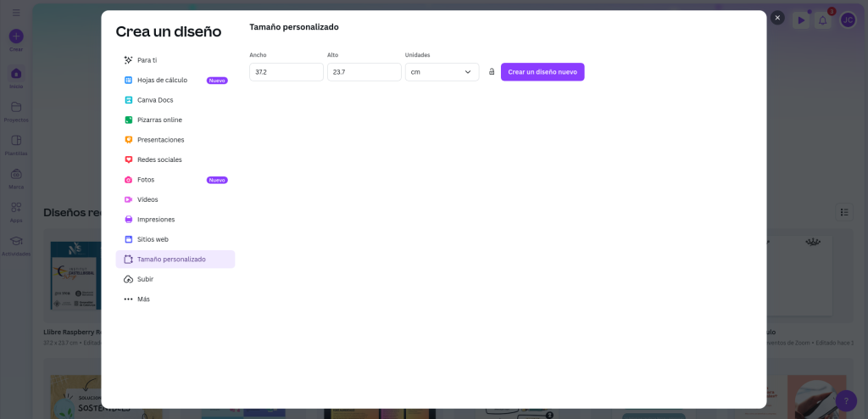
Task: Go to Inicio in the sidebar
Action: point(16,77)
